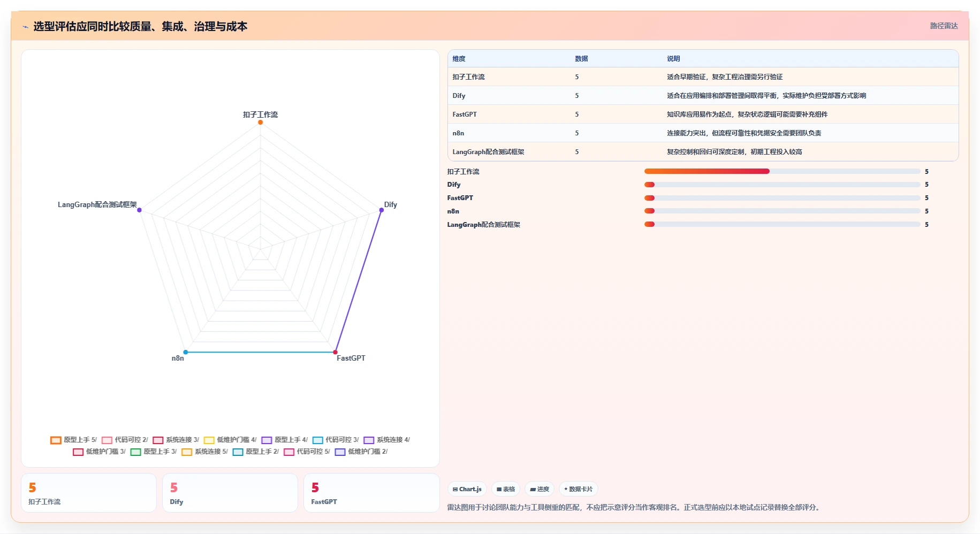Open the Dify score card
The width and height of the screenshot is (980, 534).
click(230, 493)
